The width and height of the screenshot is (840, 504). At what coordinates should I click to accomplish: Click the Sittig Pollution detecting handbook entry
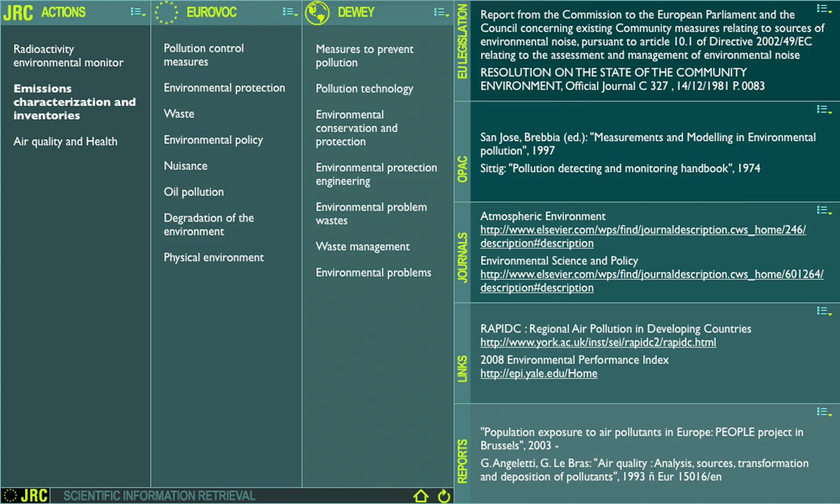point(620,168)
